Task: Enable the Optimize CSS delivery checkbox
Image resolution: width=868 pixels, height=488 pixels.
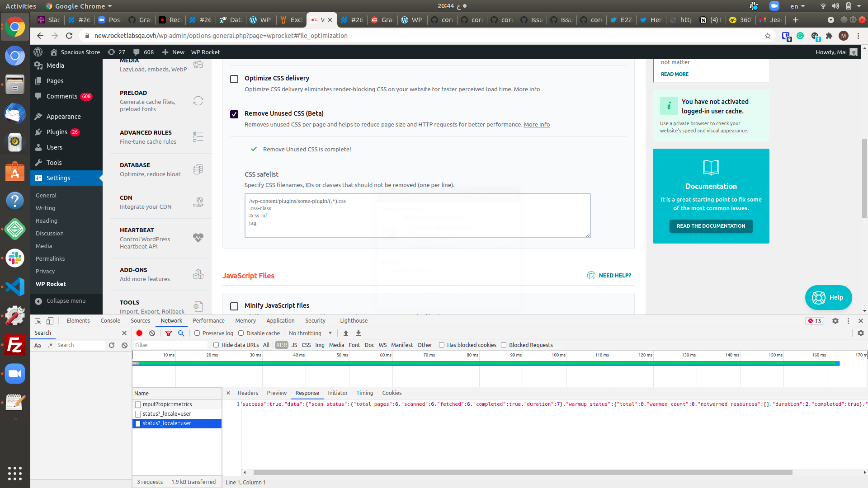Action: [234, 79]
